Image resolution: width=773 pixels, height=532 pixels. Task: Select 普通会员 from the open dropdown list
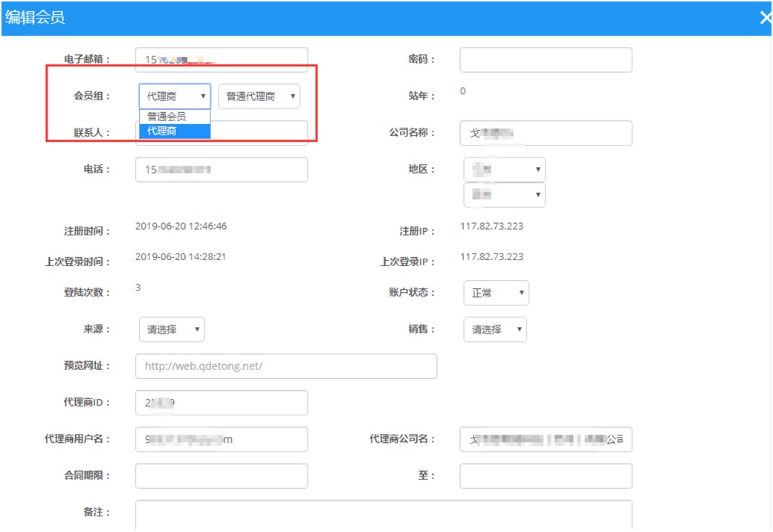point(175,117)
